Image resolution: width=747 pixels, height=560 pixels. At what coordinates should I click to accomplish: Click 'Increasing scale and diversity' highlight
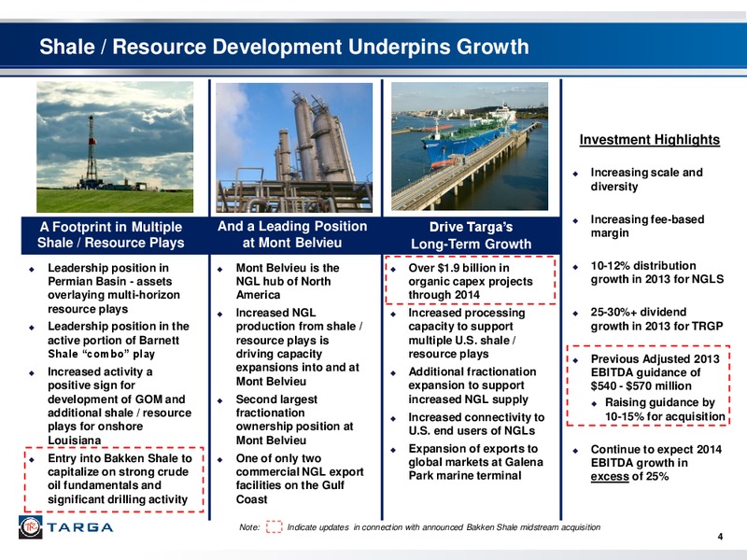[x=646, y=179]
